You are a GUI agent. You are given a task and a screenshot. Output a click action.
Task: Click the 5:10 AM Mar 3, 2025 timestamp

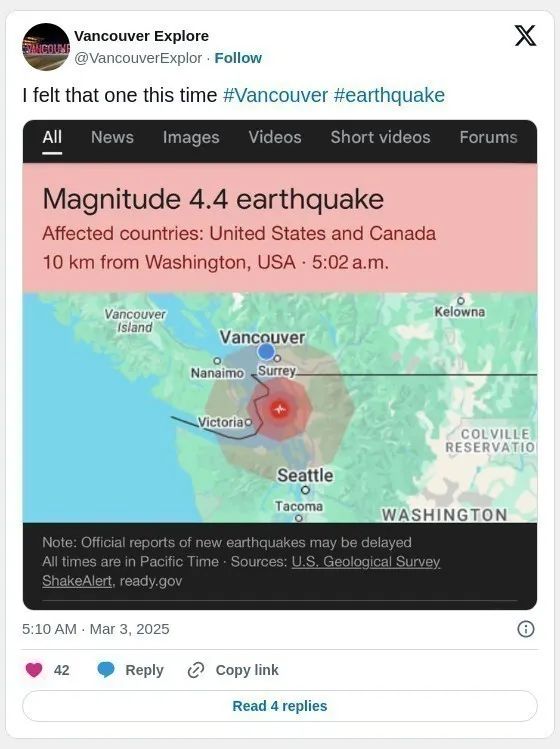96,629
